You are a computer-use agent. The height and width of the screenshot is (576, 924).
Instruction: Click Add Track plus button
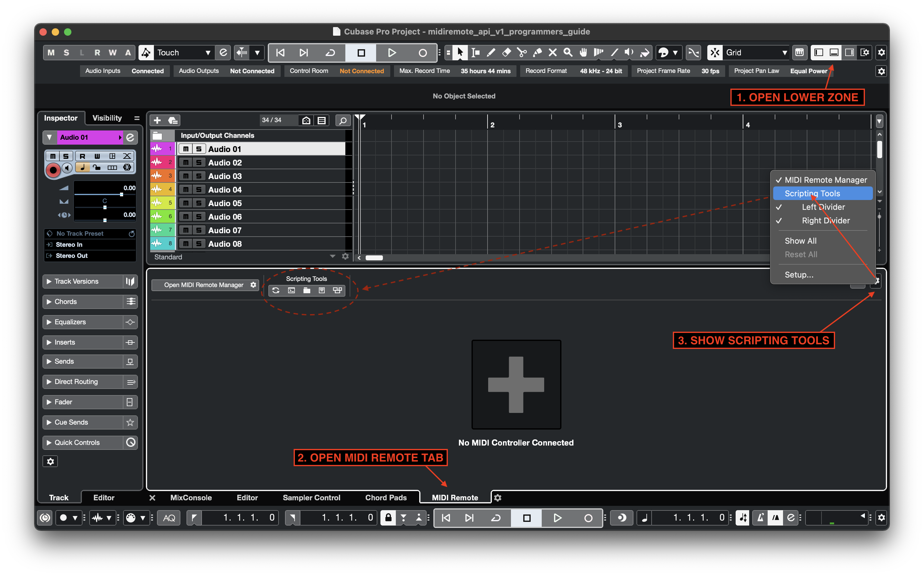[157, 120]
